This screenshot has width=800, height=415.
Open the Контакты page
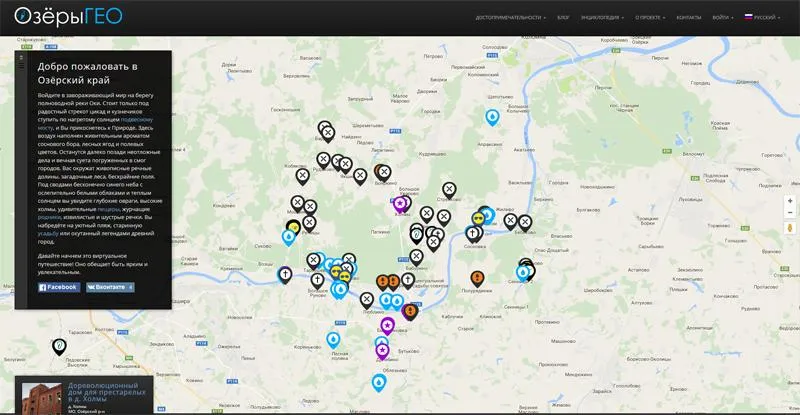[x=689, y=17]
